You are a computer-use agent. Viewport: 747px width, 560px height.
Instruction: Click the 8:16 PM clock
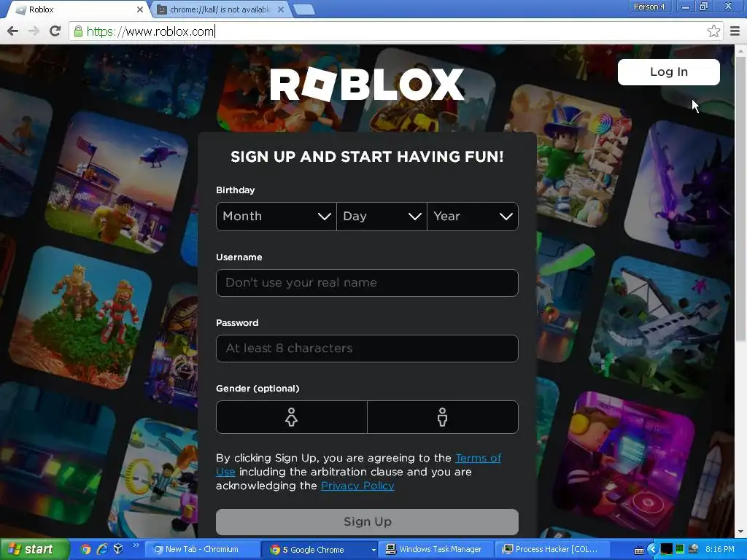click(x=720, y=550)
